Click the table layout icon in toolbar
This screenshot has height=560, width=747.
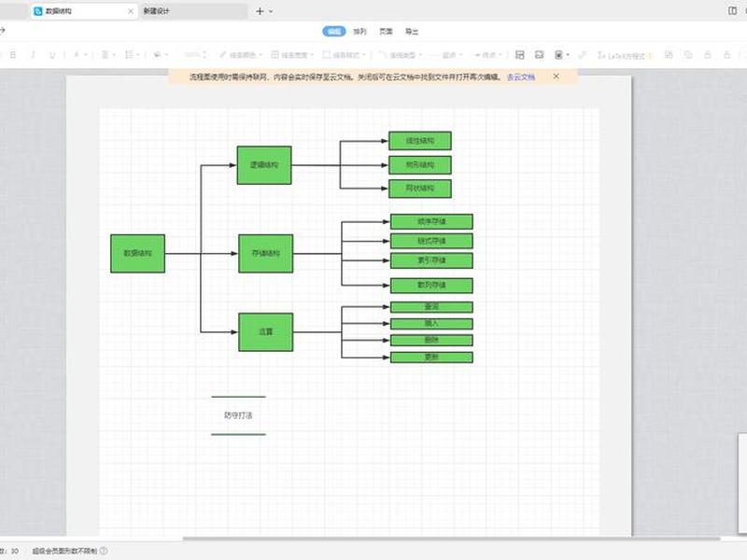pos(520,55)
